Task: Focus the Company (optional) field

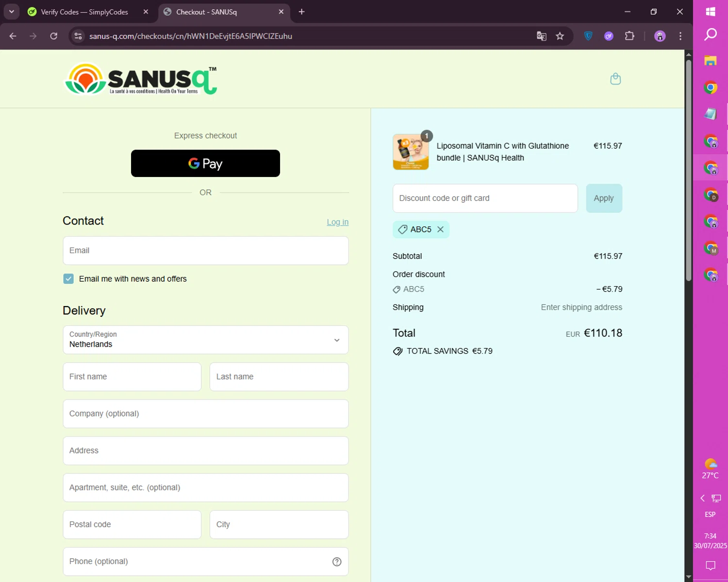Action: coord(206,414)
